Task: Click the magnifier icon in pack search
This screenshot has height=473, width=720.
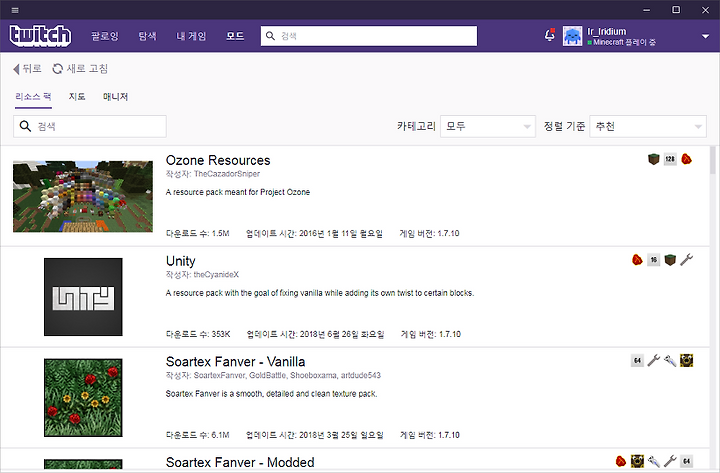Action: tap(25, 126)
